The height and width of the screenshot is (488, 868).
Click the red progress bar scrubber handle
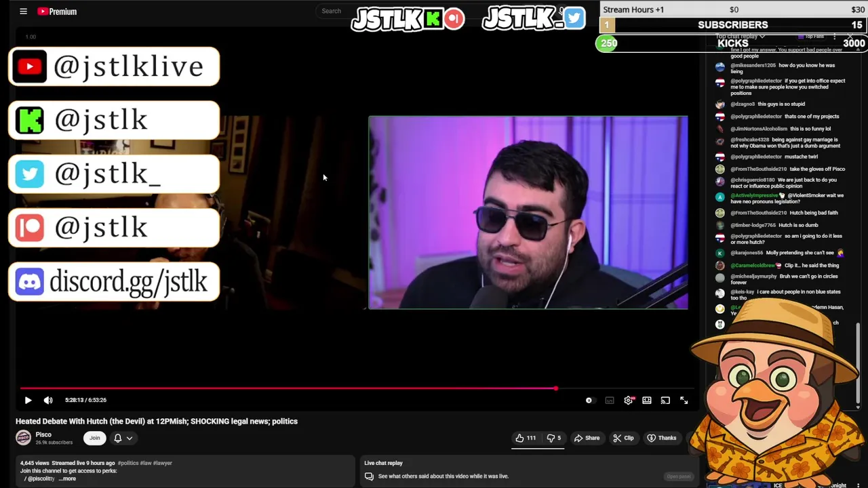pos(555,388)
